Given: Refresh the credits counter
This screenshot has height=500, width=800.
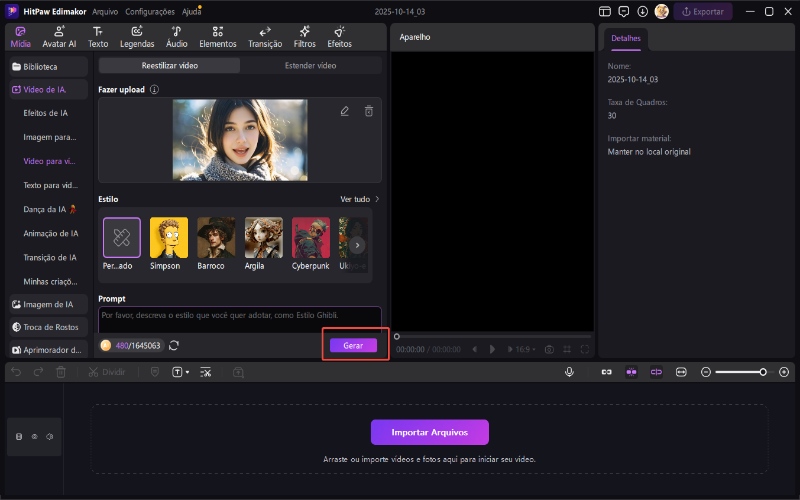Looking at the screenshot, I should tap(174, 345).
